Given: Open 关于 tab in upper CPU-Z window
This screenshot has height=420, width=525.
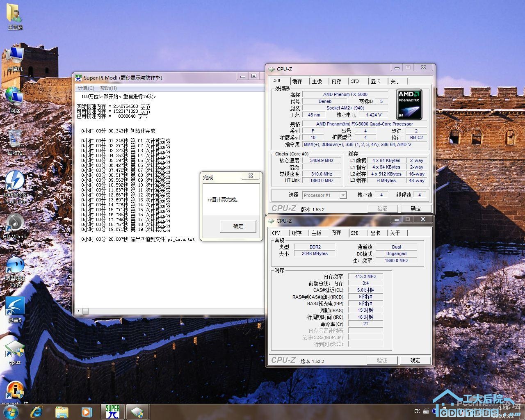Looking at the screenshot, I should [395, 81].
